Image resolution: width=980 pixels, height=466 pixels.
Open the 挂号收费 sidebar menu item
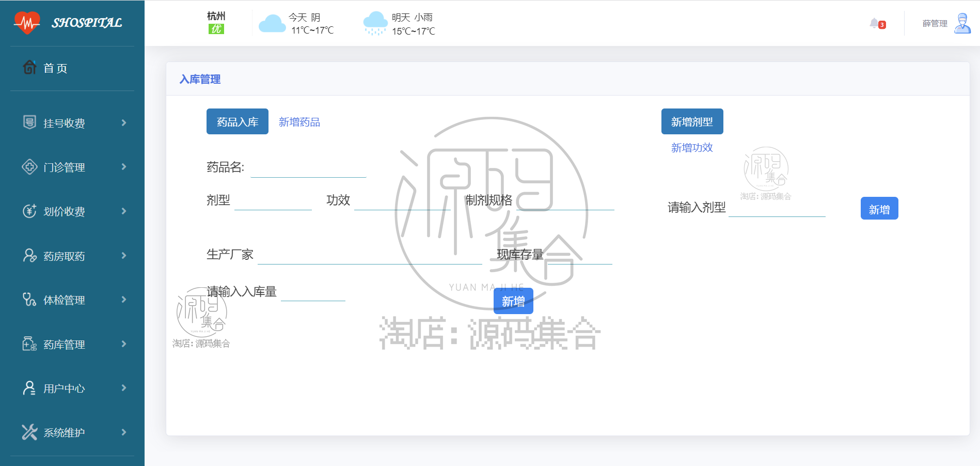pos(72,123)
